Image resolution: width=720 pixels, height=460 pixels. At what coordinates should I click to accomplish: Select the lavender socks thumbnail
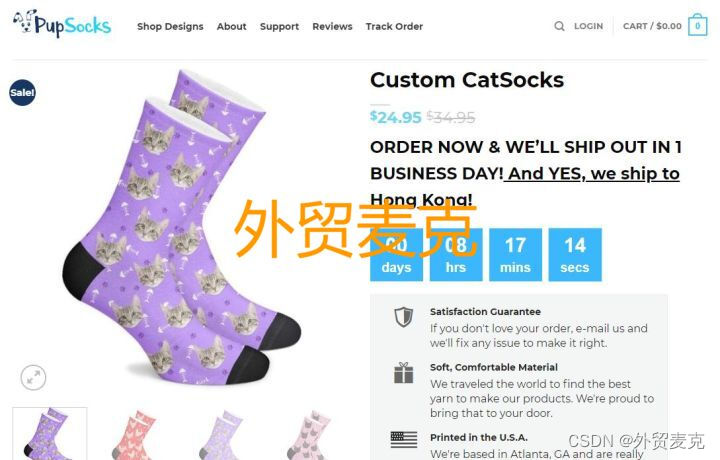[223, 434]
